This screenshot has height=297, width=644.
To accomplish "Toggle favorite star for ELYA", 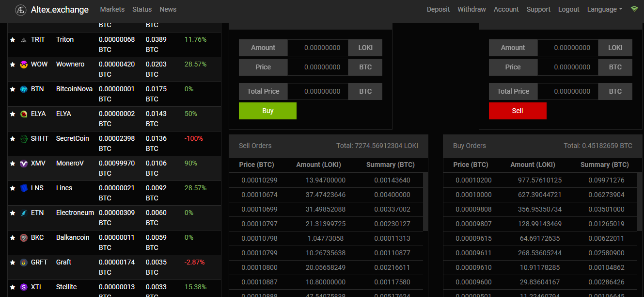I will click(13, 114).
